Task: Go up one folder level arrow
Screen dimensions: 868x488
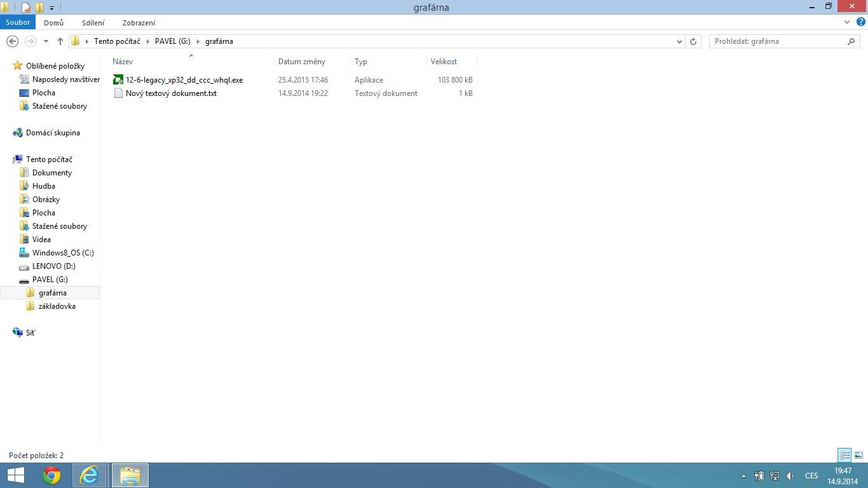Action: [60, 41]
